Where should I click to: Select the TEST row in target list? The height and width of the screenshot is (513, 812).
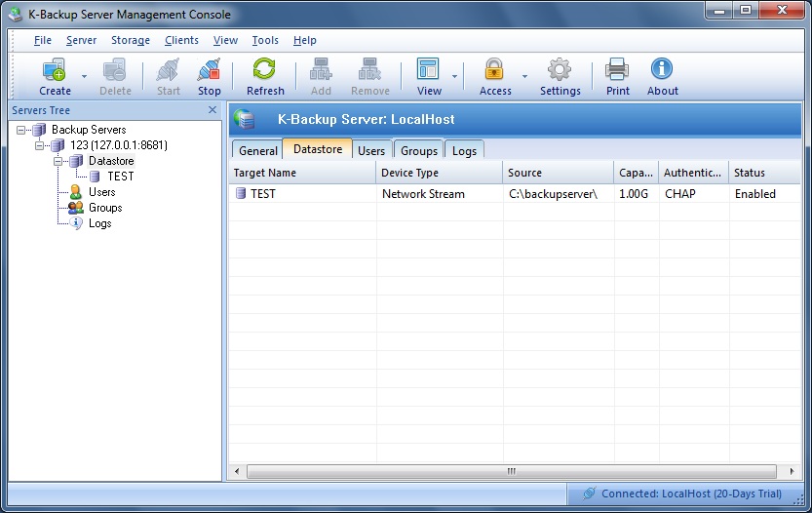515,194
